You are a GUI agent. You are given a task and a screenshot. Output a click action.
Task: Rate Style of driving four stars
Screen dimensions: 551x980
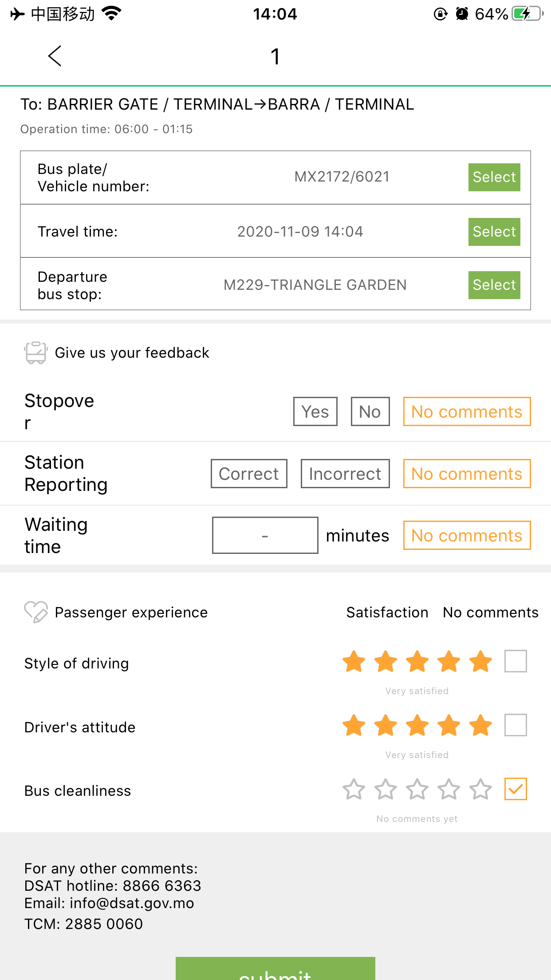(449, 662)
